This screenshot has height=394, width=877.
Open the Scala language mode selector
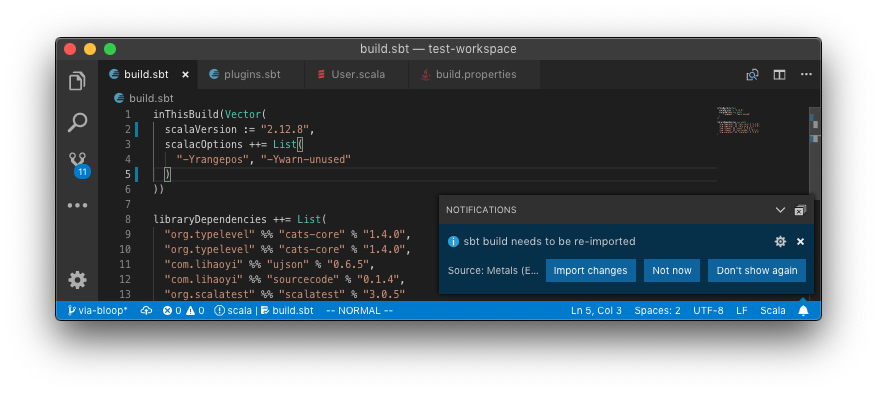[772, 311]
